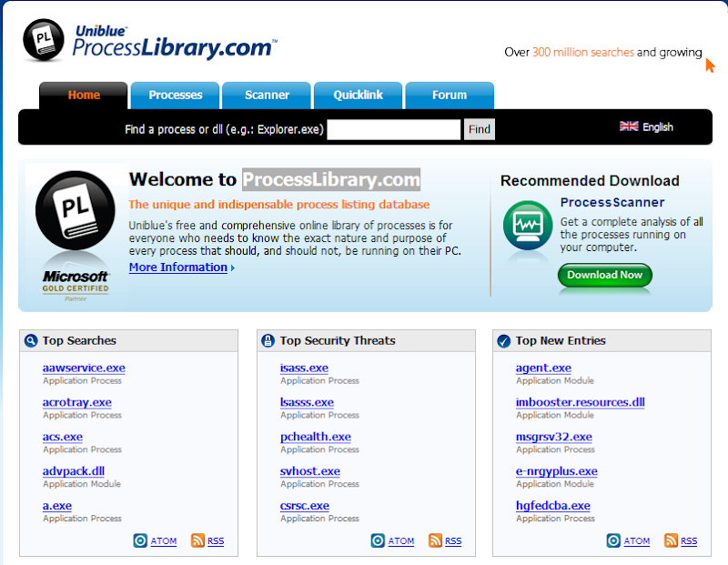Open the Home tab
728x565 pixels.
pos(84,96)
